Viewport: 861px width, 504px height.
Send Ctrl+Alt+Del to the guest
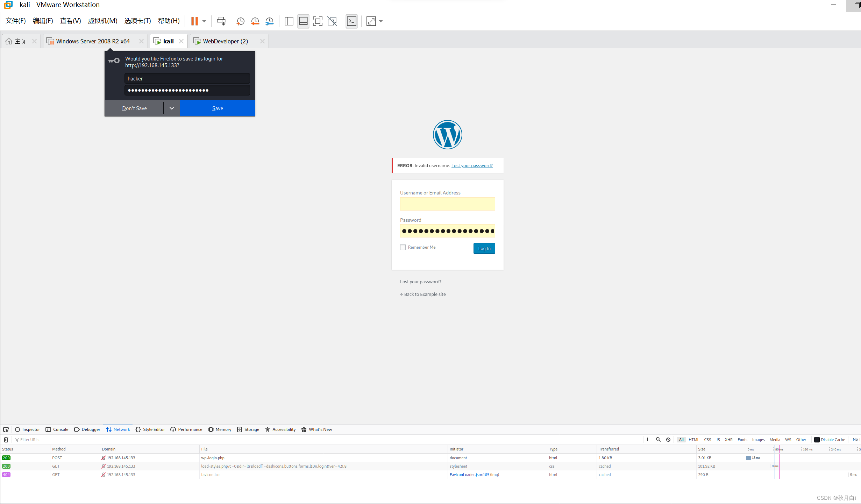221,21
